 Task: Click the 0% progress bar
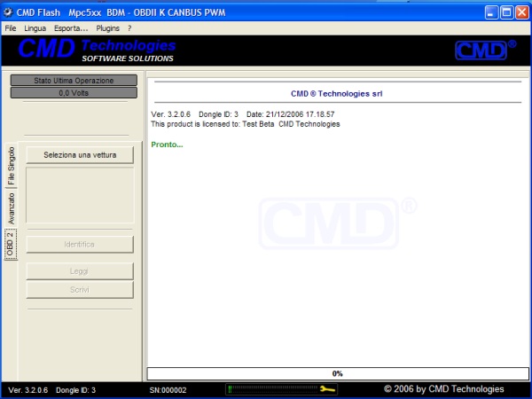pyautogui.click(x=338, y=373)
